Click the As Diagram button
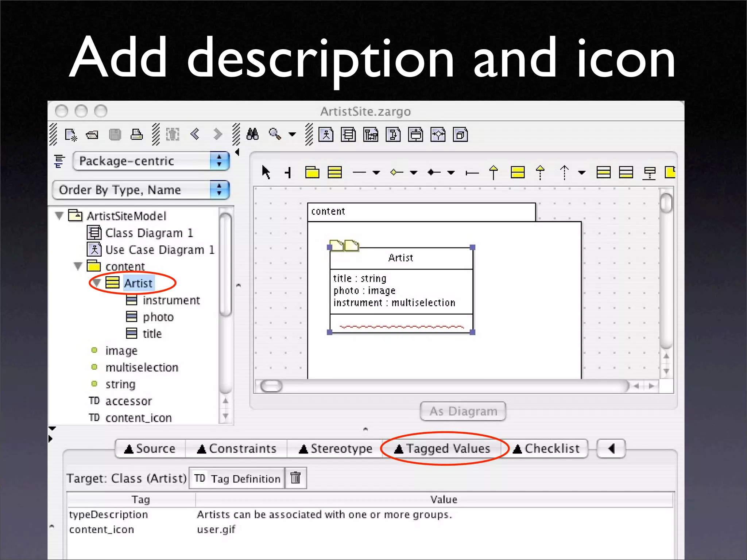Screen dimensions: 747x560 [463, 411]
